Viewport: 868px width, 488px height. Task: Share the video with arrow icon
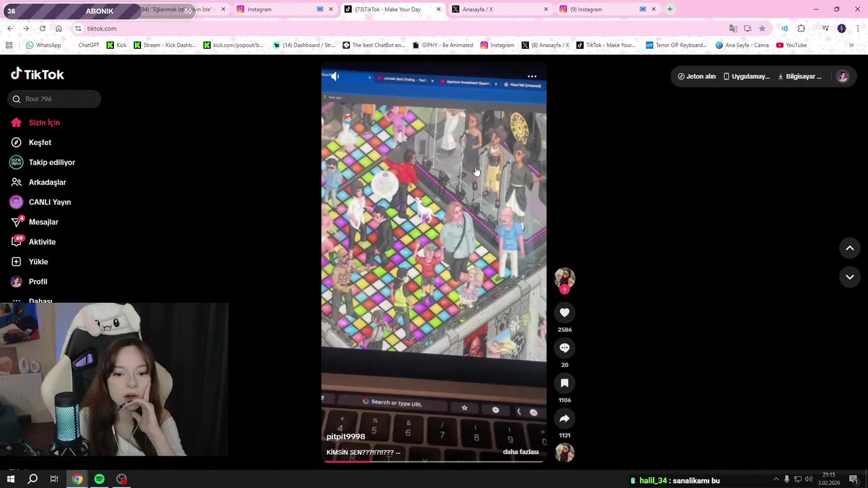point(564,418)
